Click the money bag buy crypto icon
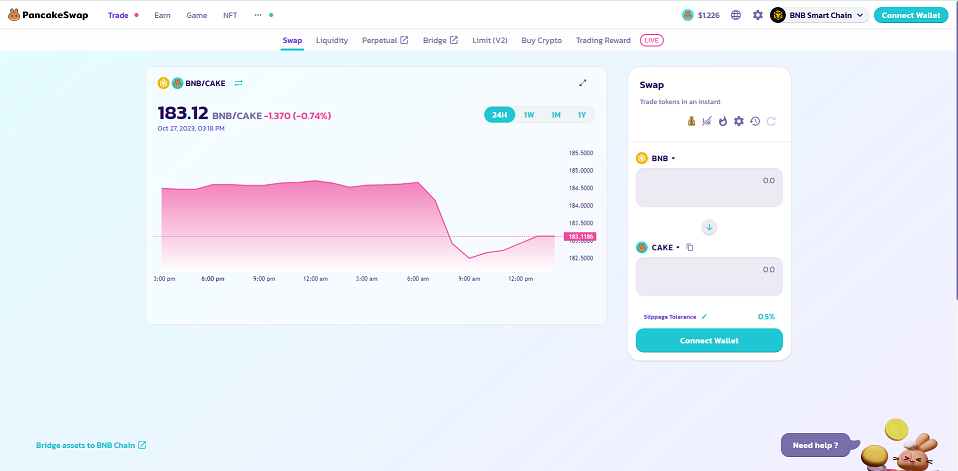 tap(690, 121)
